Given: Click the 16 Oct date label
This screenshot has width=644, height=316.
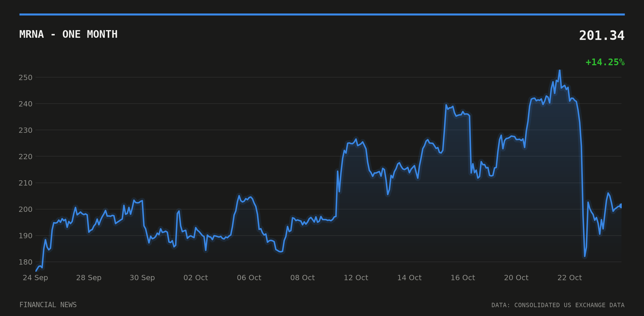Looking at the screenshot, I should [463, 278].
